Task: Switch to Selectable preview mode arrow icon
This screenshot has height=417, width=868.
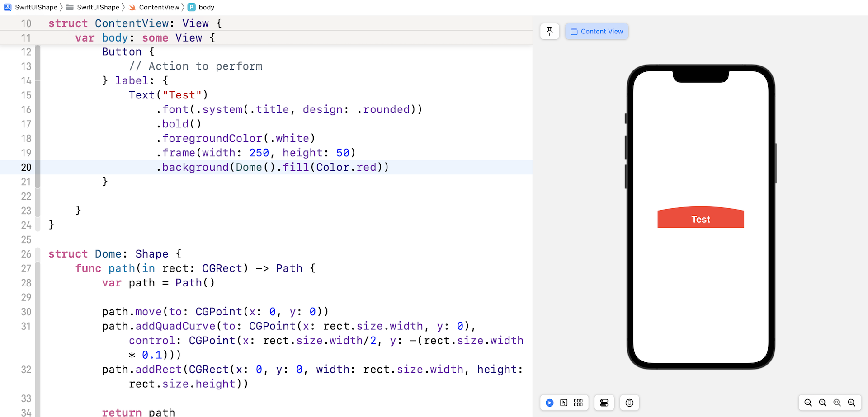Action: click(564, 403)
